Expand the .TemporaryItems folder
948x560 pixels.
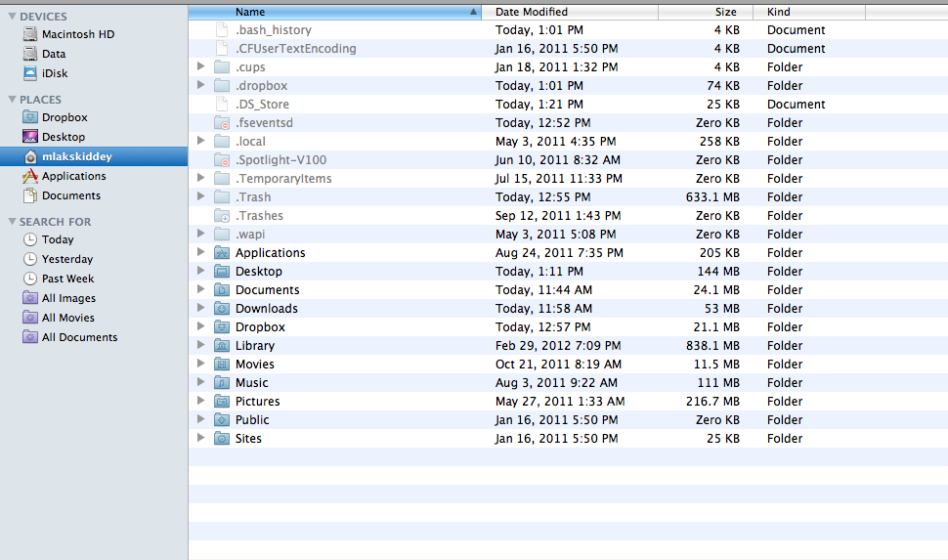coord(200,179)
